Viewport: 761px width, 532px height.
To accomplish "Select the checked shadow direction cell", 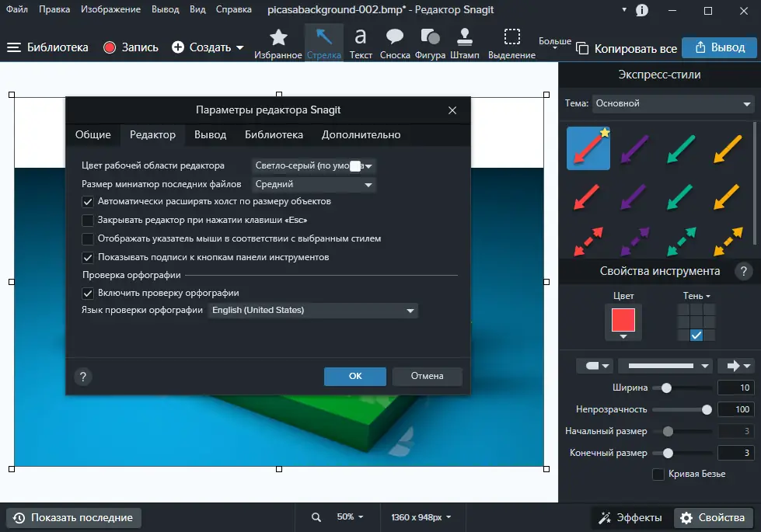I will click(696, 335).
